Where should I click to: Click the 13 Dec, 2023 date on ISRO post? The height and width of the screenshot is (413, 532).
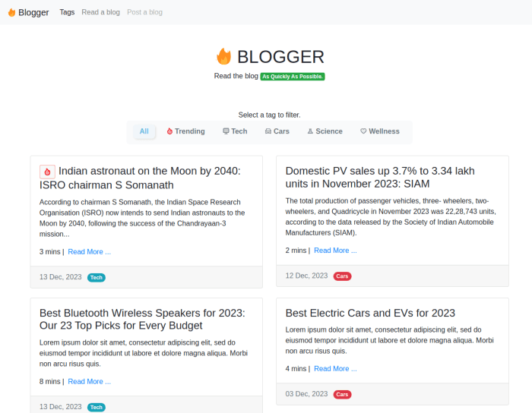click(60, 277)
